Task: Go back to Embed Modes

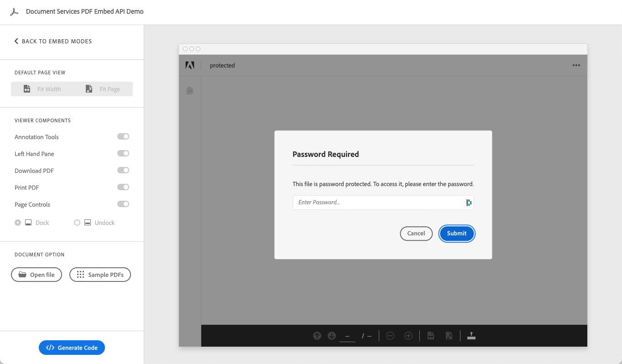Action: [x=53, y=41]
